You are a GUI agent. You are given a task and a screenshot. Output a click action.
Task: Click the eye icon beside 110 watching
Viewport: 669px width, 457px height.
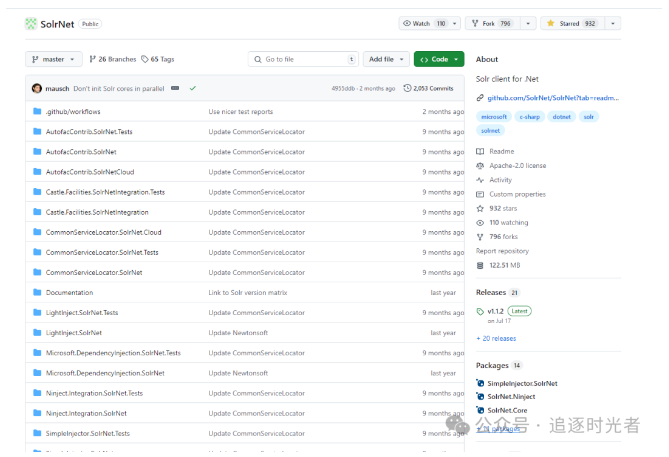480,223
